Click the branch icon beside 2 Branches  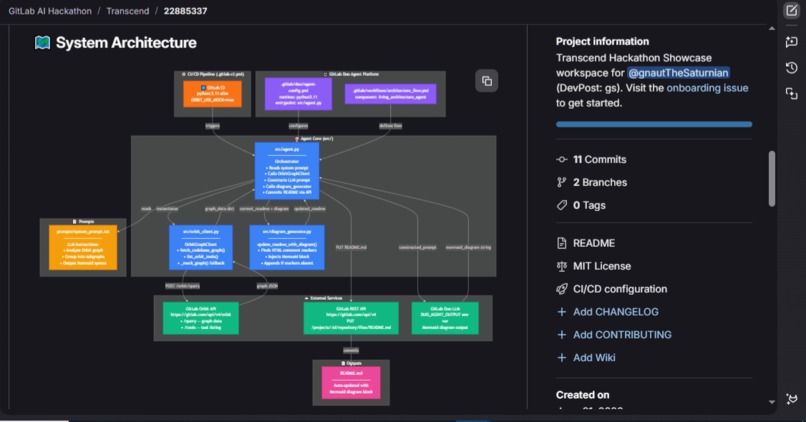pyautogui.click(x=561, y=182)
